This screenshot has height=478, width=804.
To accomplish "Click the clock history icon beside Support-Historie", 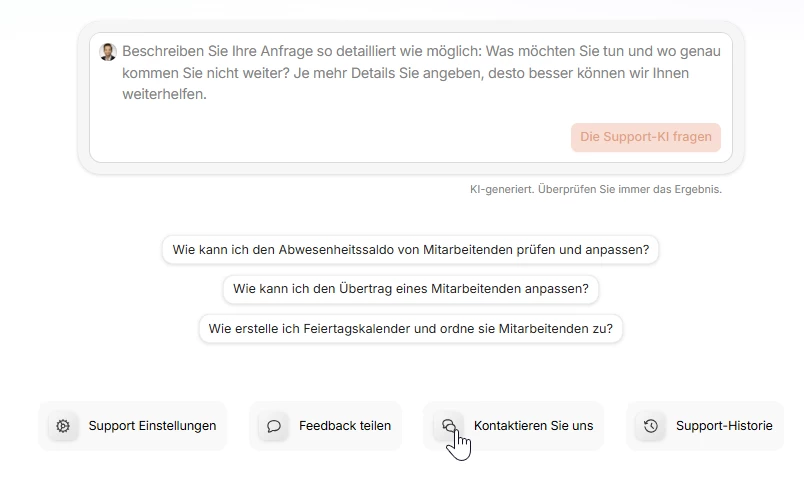I will 651,426.
